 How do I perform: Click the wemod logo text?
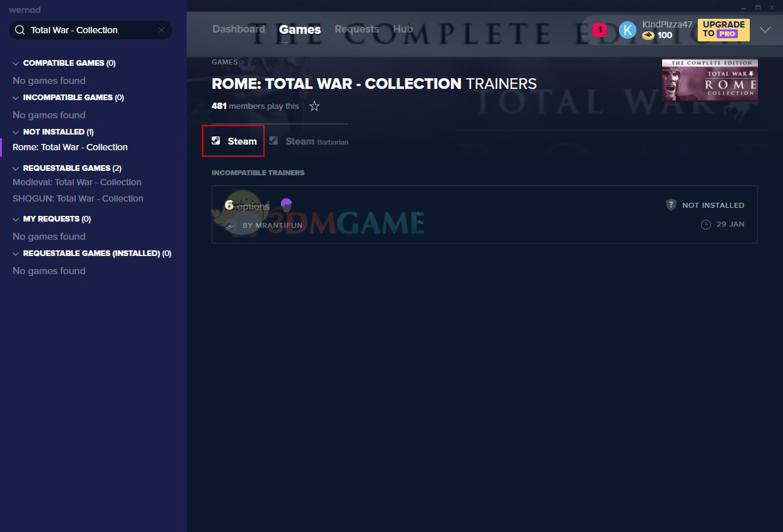coord(25,10)
